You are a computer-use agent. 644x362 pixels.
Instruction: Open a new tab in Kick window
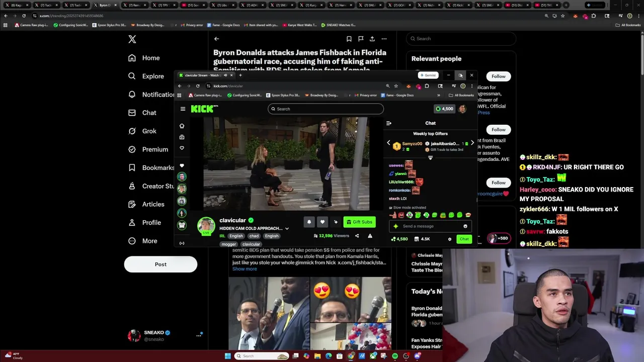240,75
